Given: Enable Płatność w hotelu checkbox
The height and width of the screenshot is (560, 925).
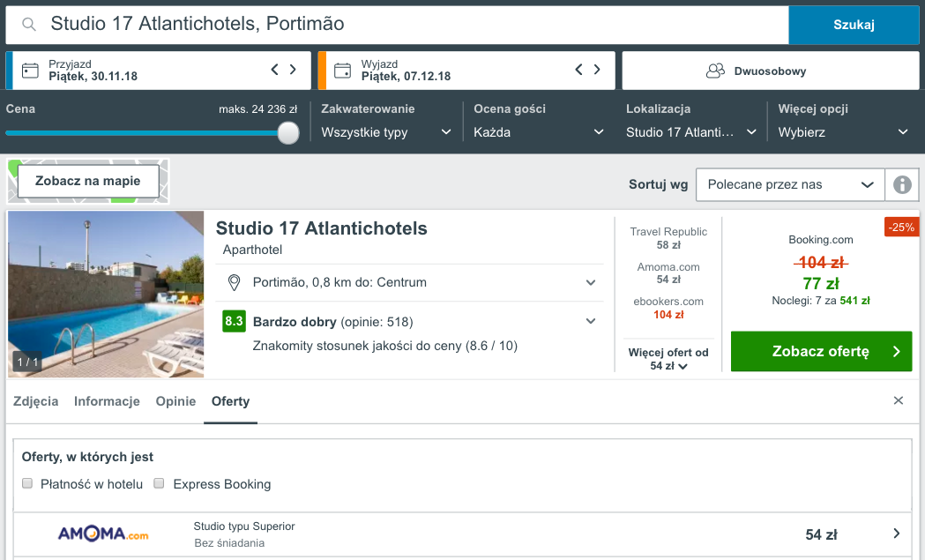Looking at the screenshot, I should pyautogui.click(x=28, y=483).
